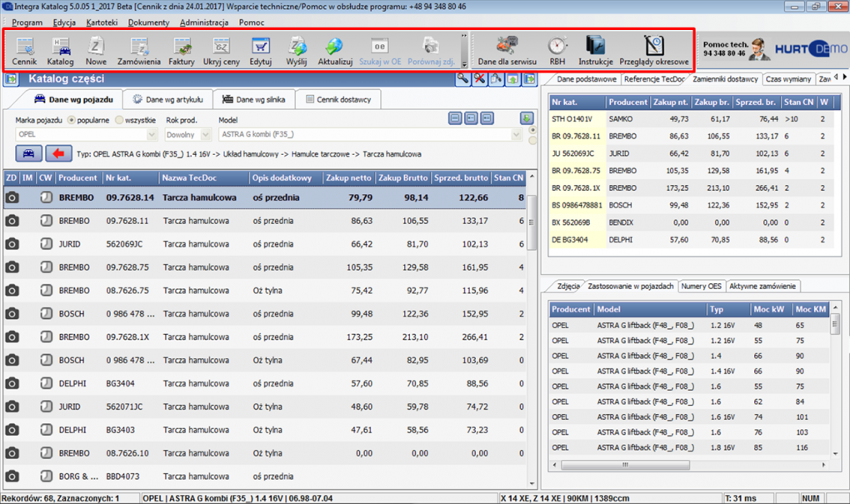Open the Administracja menu
Screen dimensions: 850x504
[204, 22]
